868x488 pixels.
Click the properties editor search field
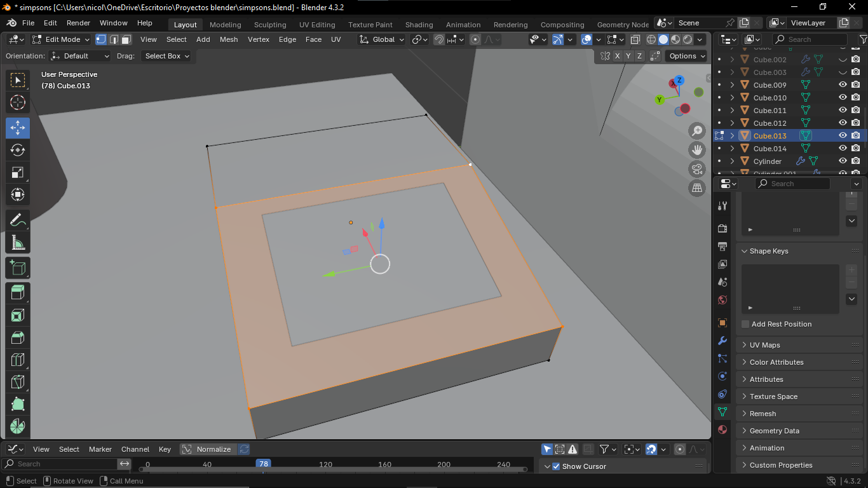coord(792,184)
